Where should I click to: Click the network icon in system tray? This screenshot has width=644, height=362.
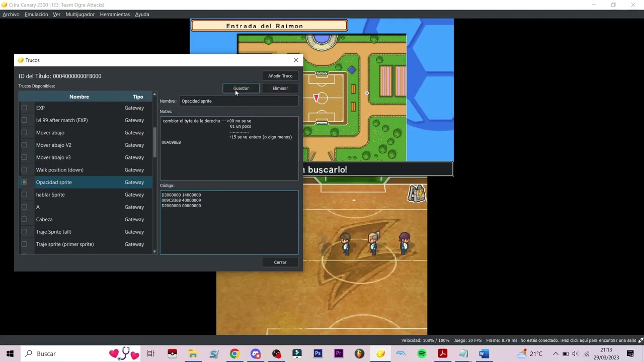click(586, 354)
